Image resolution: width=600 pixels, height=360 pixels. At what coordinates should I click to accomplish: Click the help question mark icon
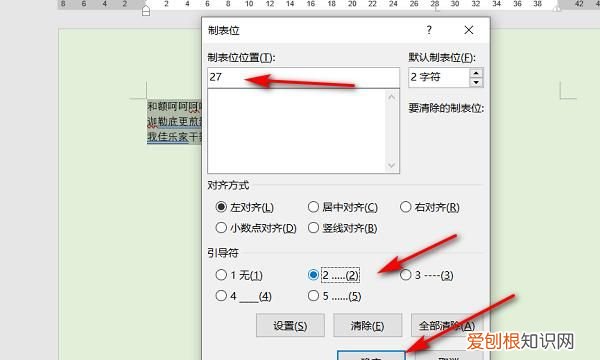point(429,30)
